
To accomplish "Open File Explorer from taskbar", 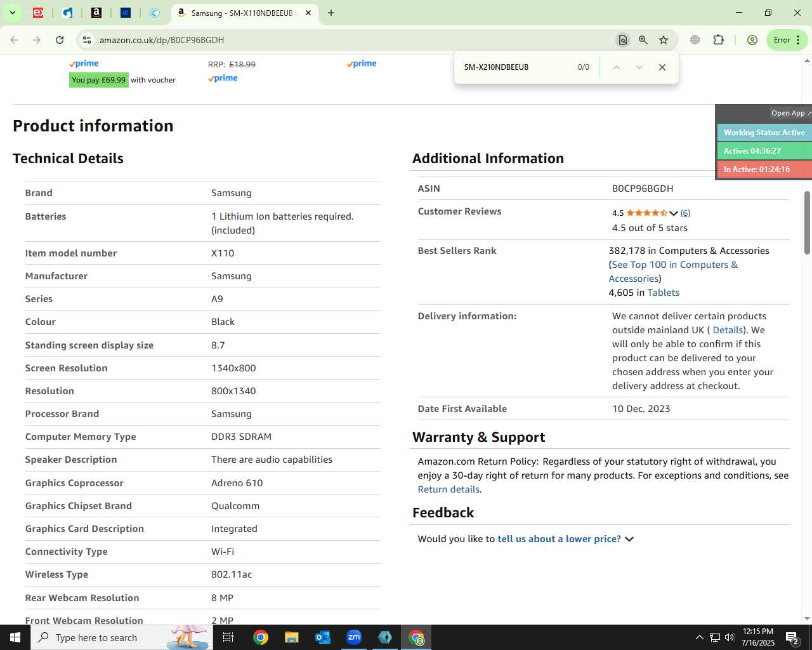I will coord(291,637).
